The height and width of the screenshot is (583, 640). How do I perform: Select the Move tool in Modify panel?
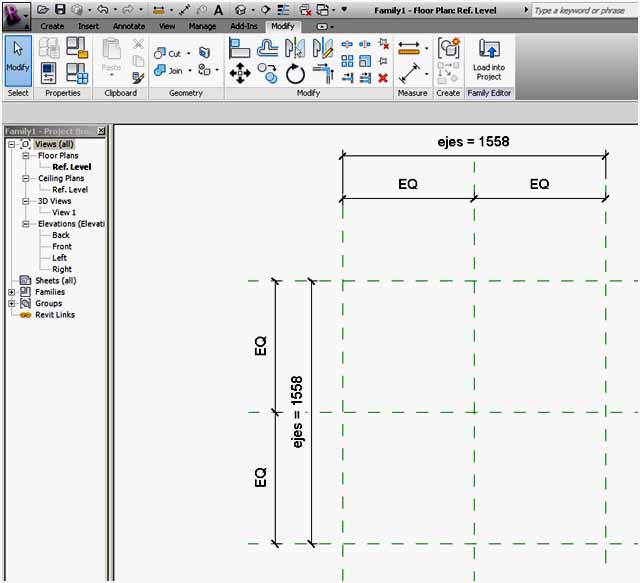click(240, 72)
